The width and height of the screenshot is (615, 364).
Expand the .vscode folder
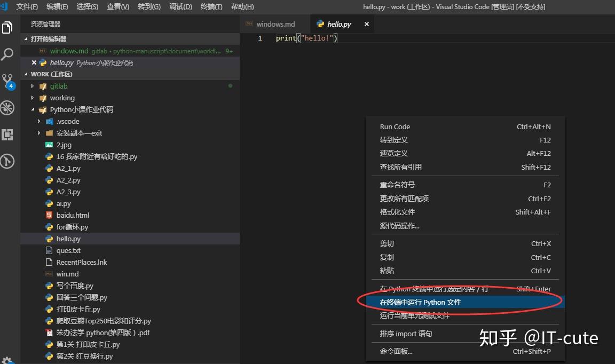coord(38,121)
